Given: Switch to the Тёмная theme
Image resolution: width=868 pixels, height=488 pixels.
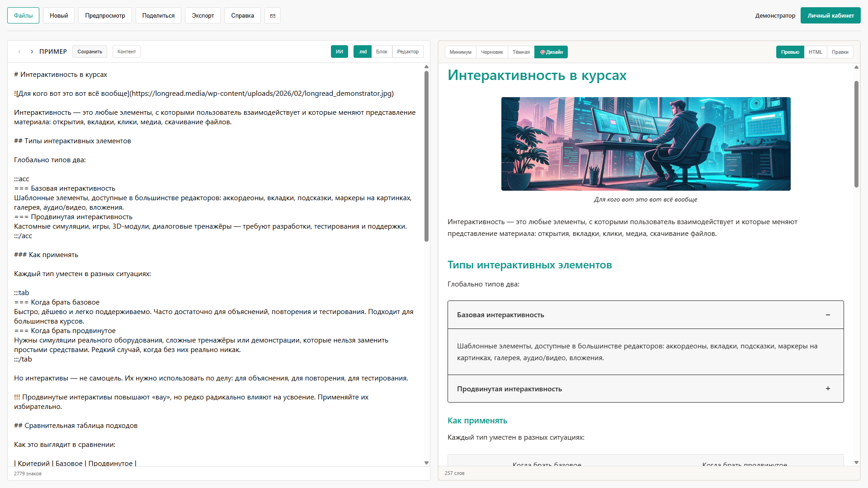Looking at the screenshot, I should (x=521, y=52).
